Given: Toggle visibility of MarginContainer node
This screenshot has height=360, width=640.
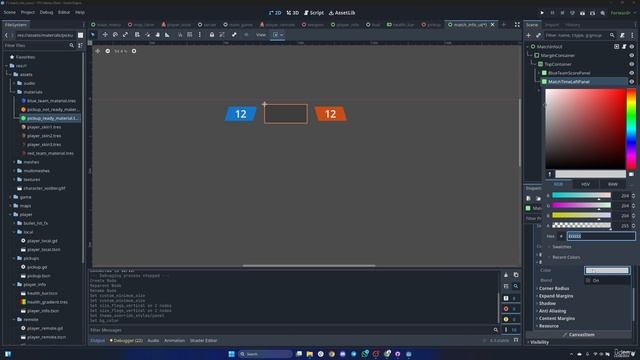Looking at the screenshot, I should coord(632,55).
